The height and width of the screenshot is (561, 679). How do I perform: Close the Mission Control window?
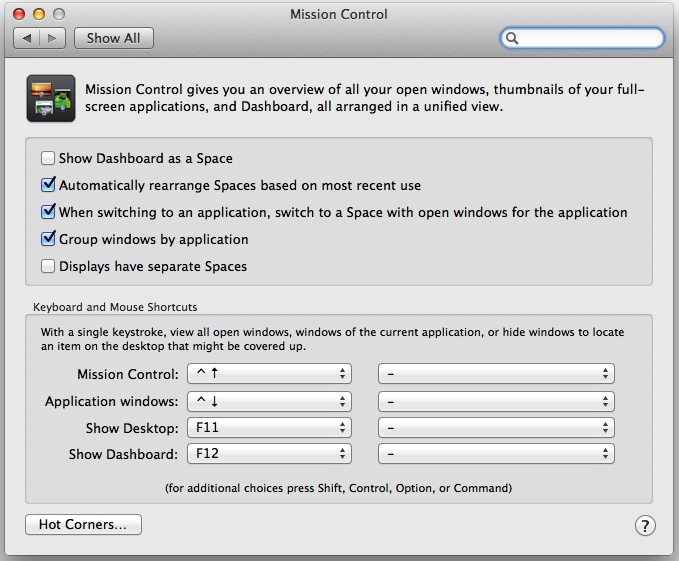pyautogui.click(x=19, y=14)
